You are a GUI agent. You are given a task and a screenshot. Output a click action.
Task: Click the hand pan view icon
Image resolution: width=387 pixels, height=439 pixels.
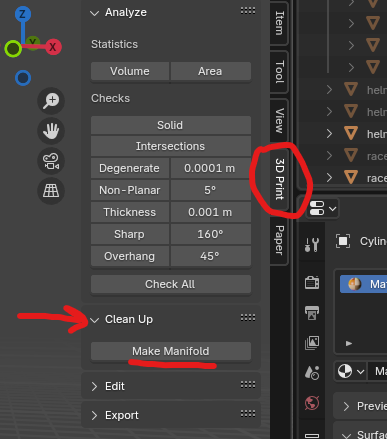51,131
